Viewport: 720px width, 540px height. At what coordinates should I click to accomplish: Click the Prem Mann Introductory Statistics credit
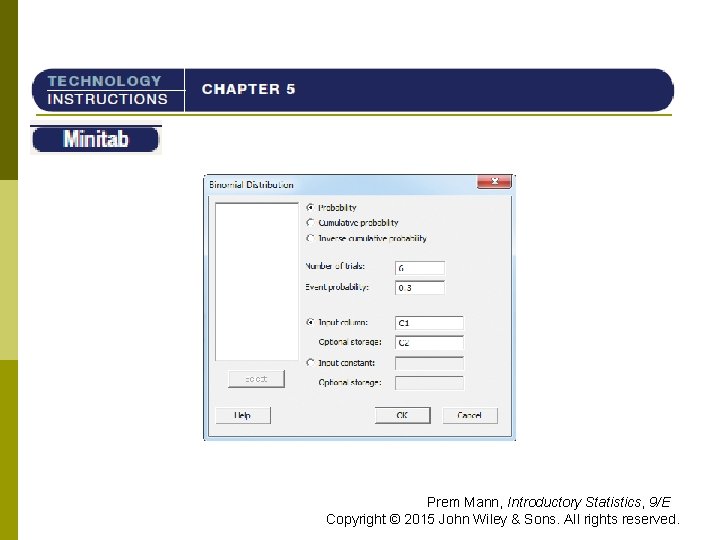[549, 502]
